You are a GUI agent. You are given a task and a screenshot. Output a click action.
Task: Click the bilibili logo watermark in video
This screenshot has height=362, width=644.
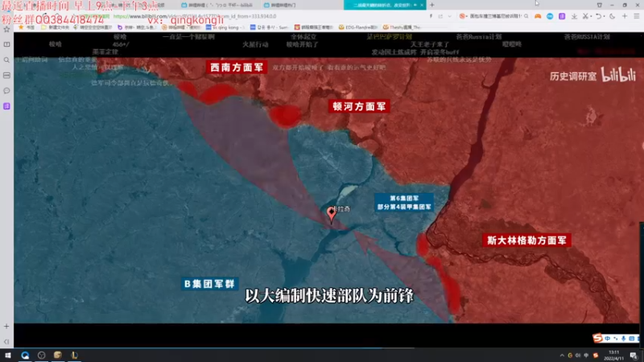tap(618, 75)
